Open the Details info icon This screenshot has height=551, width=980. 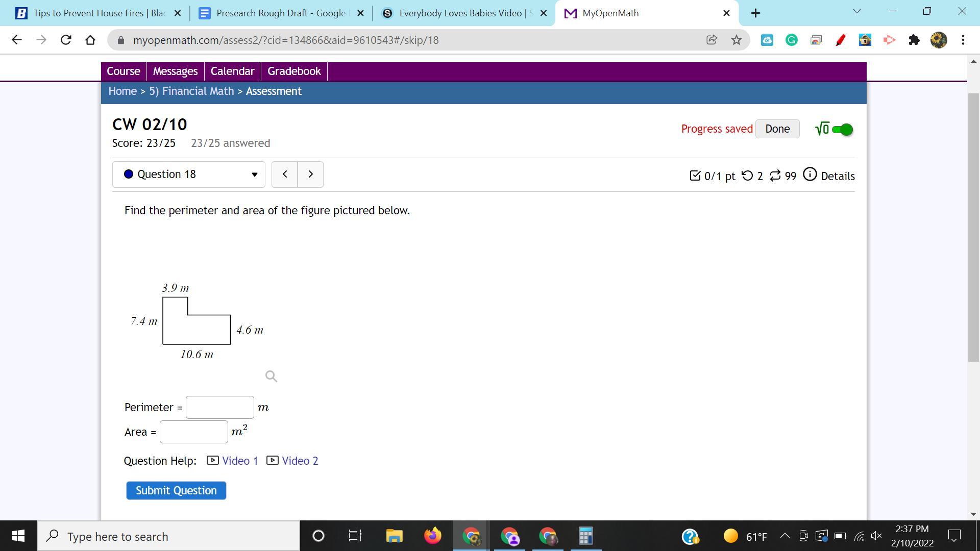(810, 175)
